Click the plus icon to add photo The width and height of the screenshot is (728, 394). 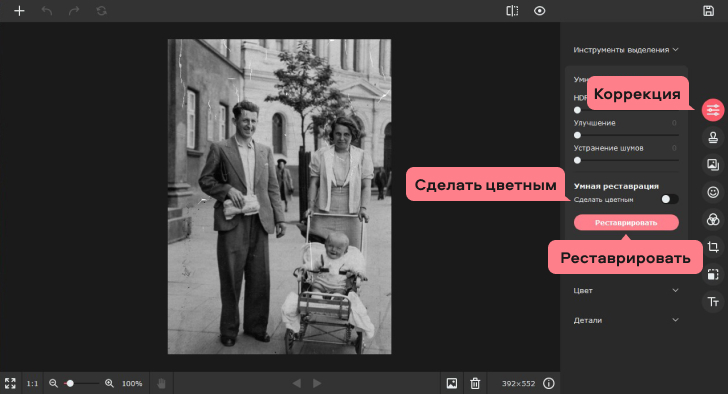19,11
